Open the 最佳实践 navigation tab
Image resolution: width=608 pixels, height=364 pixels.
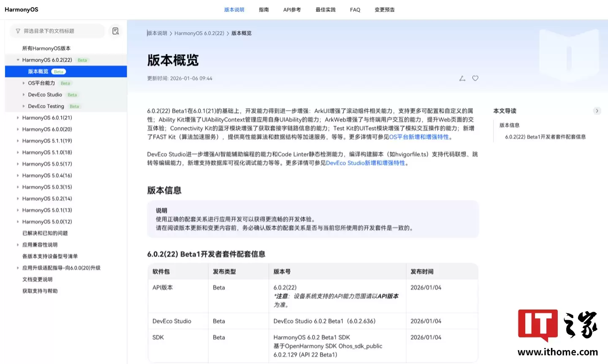(x=325, y=9)
